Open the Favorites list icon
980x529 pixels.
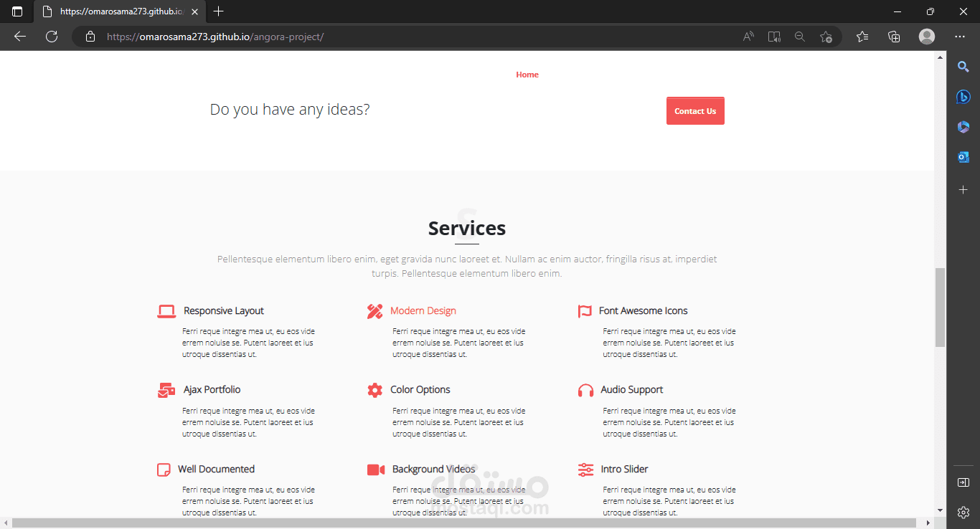tap(862, 37)
